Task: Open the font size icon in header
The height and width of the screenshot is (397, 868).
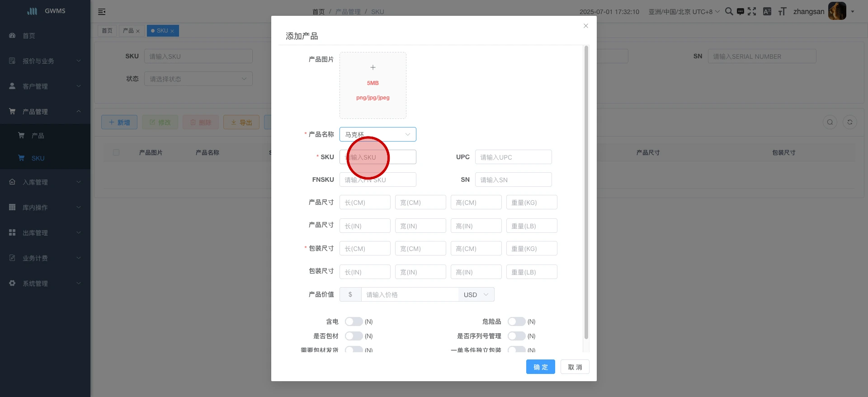Action: (x=782, y=11)
